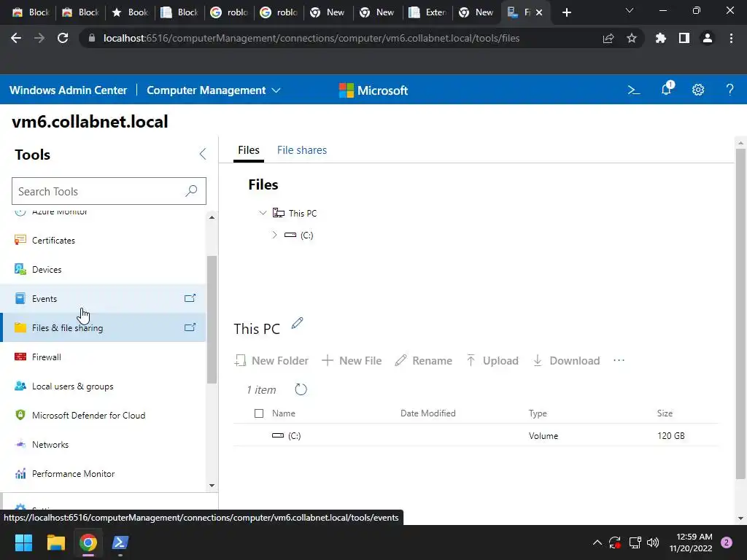Switch to the Book browser tab

point(130,12)
